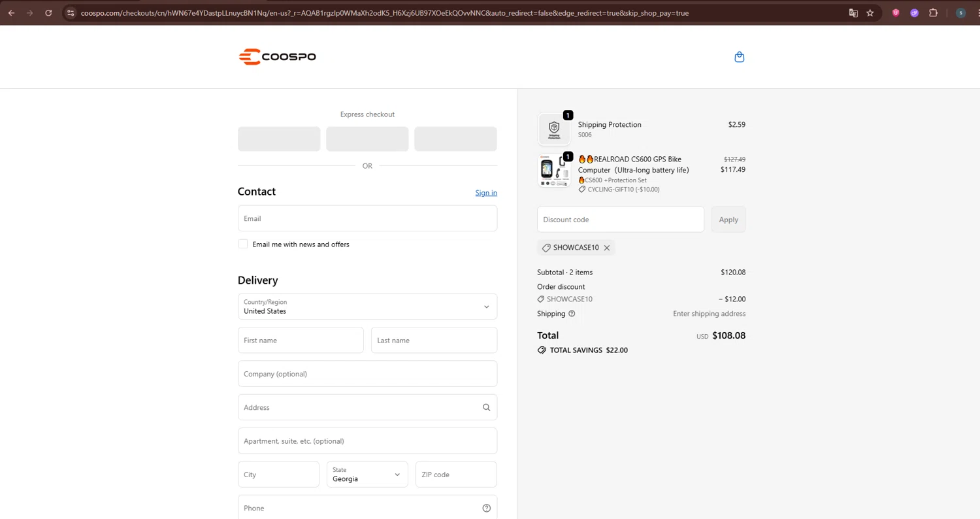This screenshot has height=519, width=980.
Task: Click the red shield extension icon
Action: (x=896, y=12)
